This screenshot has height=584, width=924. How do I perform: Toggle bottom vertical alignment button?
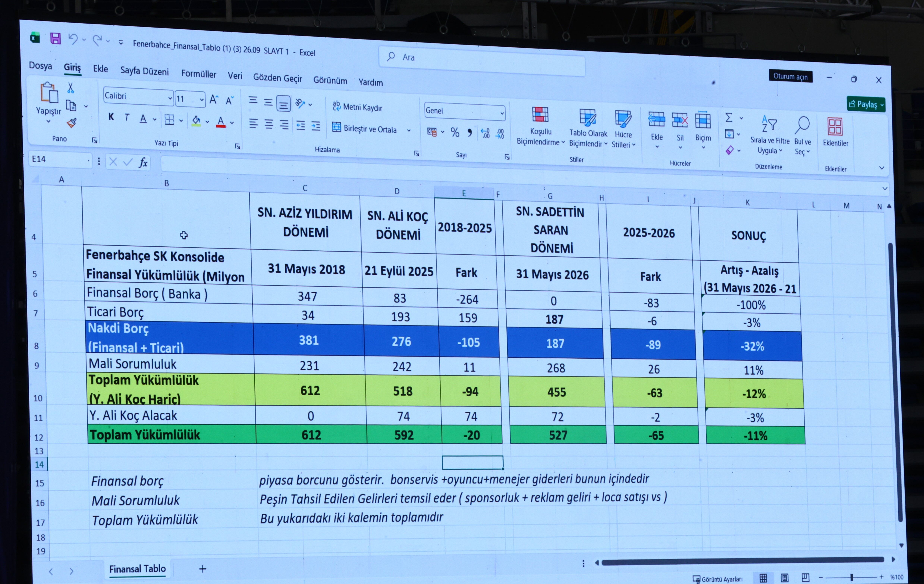[x=283, y=103]
